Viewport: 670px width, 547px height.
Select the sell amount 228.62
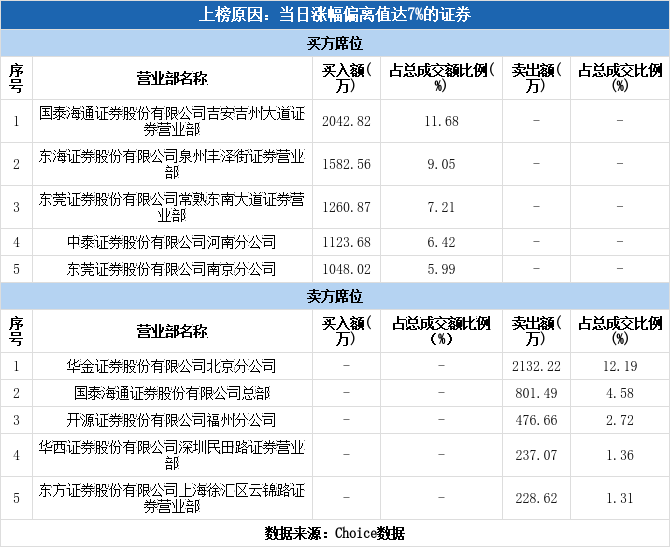click(536, 498)
